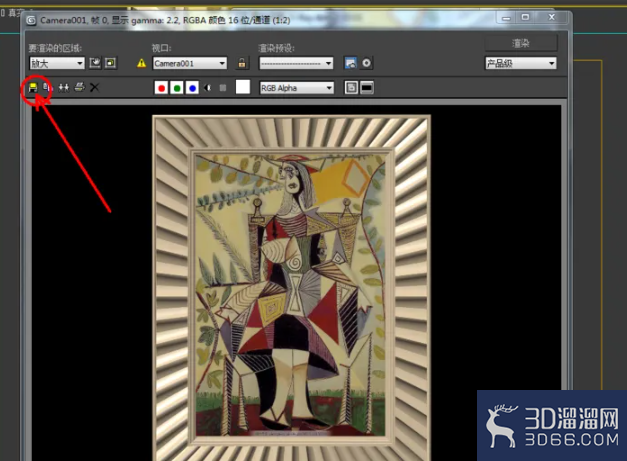Screen dimensions: 627x461
Task: Open the production-level render mode dropdown
Action: pos(521,63)
